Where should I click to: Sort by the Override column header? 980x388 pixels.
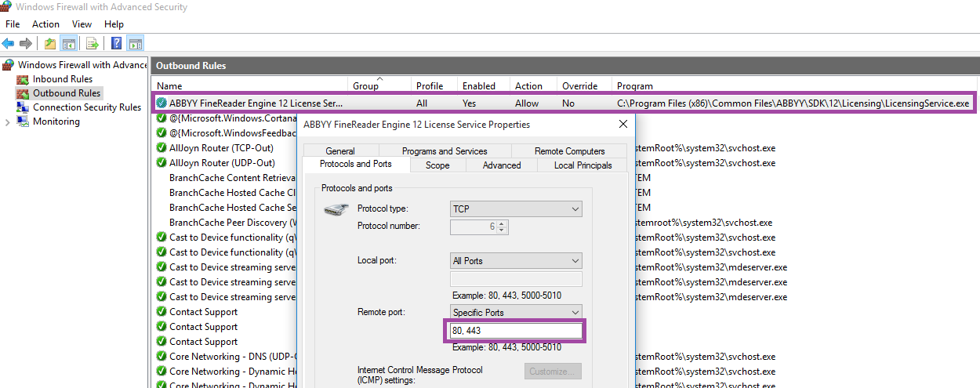pos(585,86)
